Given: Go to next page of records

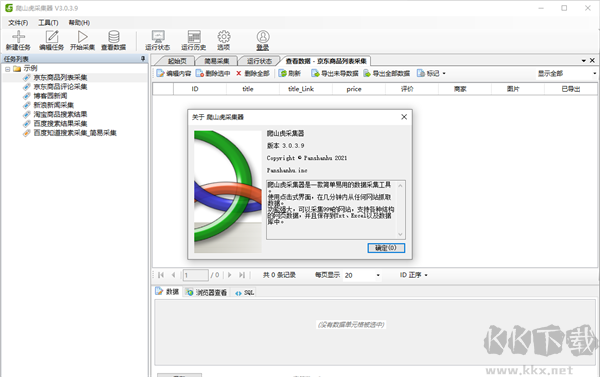Looking at the screenshot, I should click(230, 275).
